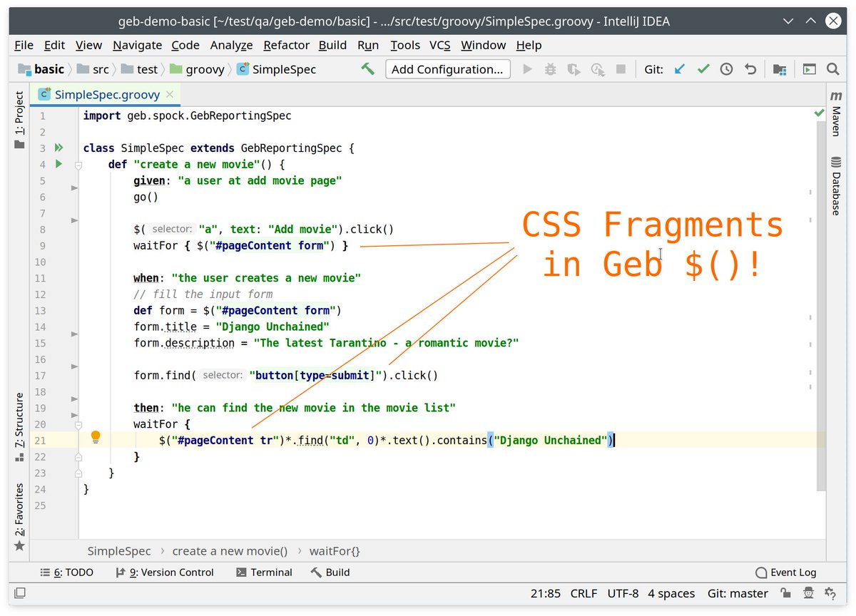Image resolution: width=856 pixels, height=616 pixels.
Task: Click the Run play icon in toolbar
Action: pos(527,69)
